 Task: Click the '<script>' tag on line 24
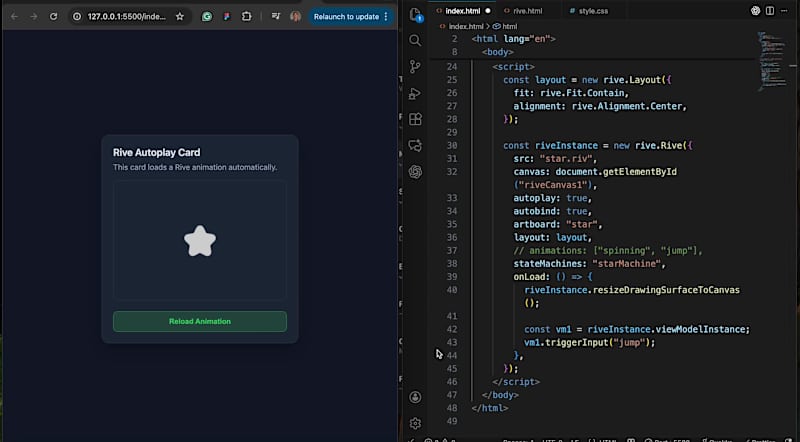513,67
